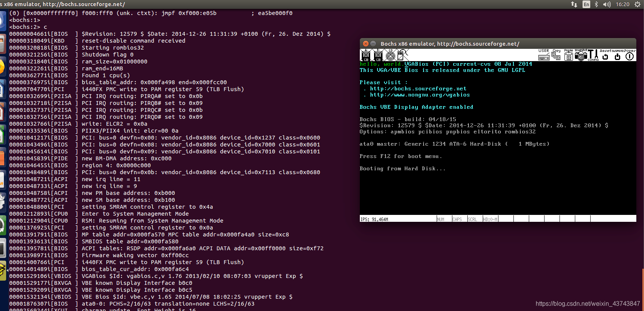Click the HD:0-M indicator in status bar
Viewport: 644px width, 311px height.
[490, 219]
